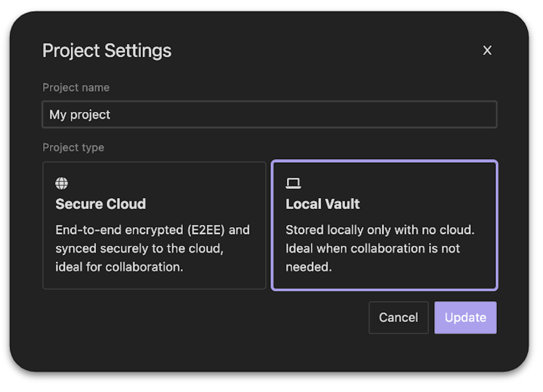Viewport: 543px width, 392px height.
Task: Click the word 'needed.' in Local Vault
Action: pyautogui.click(x=309, y=267)
